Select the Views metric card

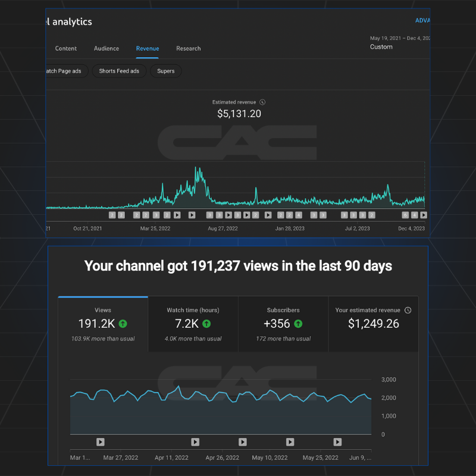pos(103,324)
